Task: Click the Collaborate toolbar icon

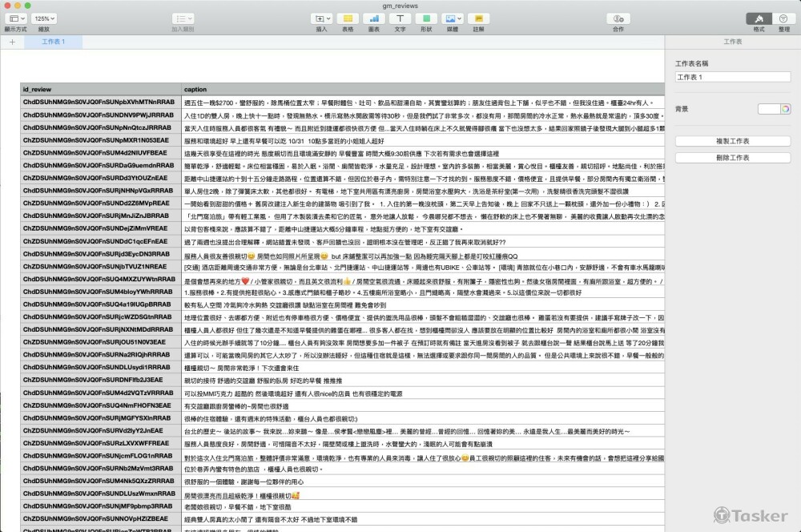Action: coord(618,18)
